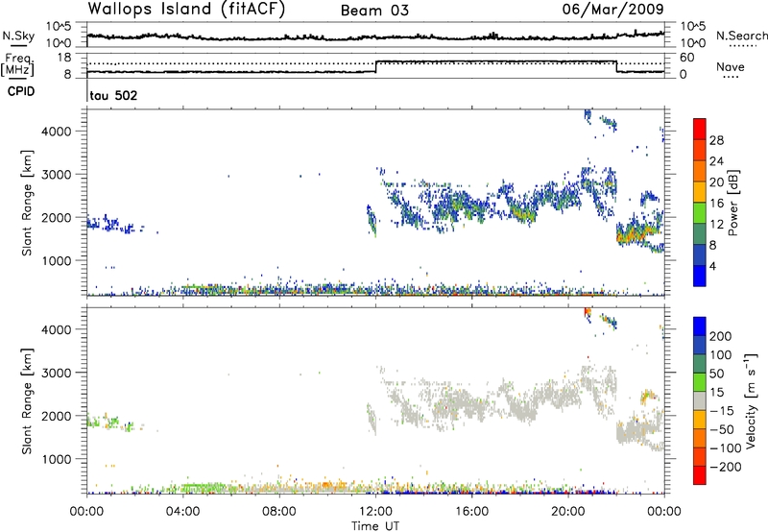
Task: Pick the red bottom segment of the Velocity colorbar
Action: pyautogui.click(x=700, y=475)
